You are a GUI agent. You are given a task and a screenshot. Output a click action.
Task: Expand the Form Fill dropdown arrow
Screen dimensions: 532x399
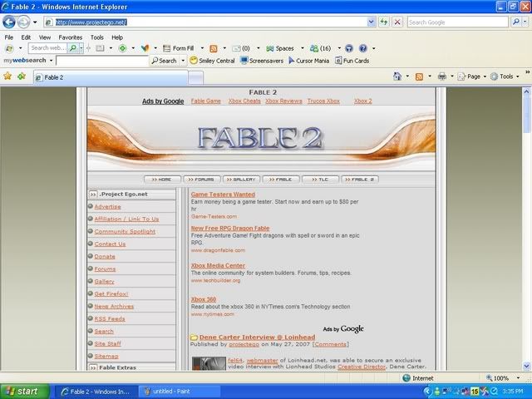(x=202, y=48)
